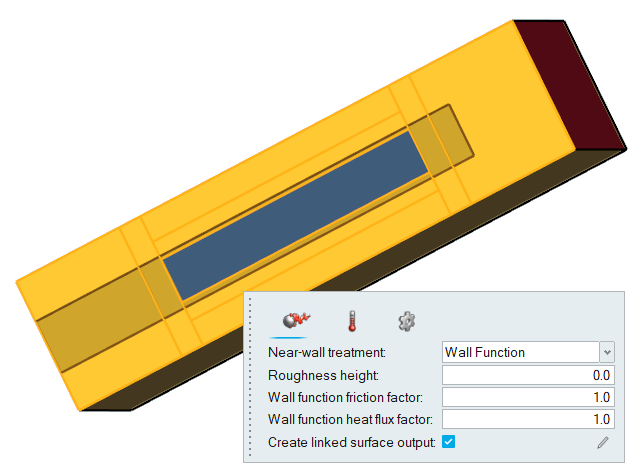Select the large darker yellow strip at left
640x473 pixels.
point(98,319)
